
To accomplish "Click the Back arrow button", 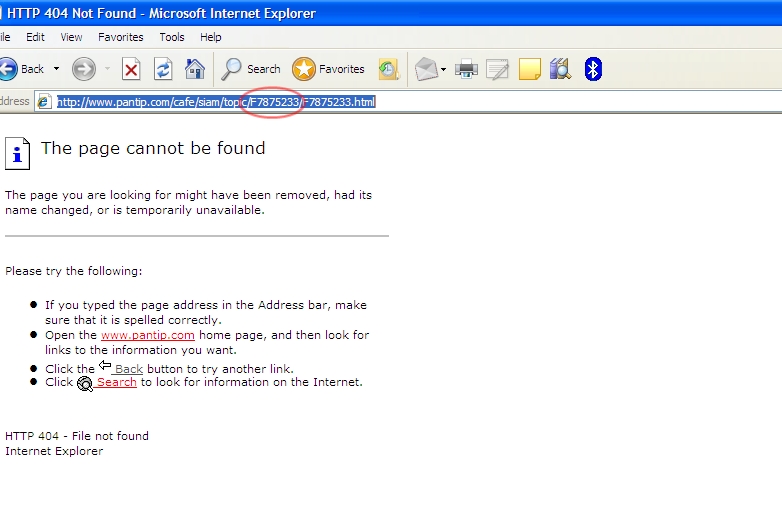I will pos(22,69).
